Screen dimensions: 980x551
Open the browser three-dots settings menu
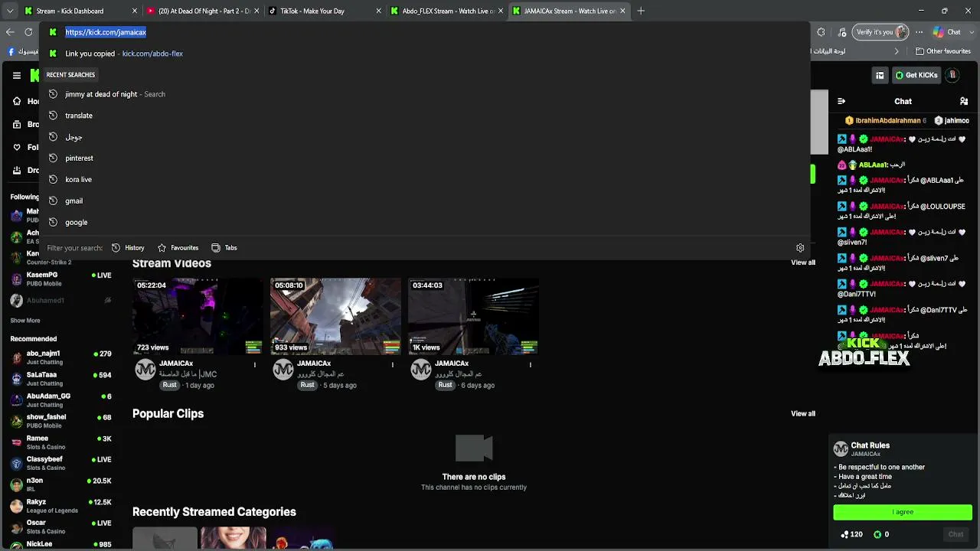coord(920,32)
